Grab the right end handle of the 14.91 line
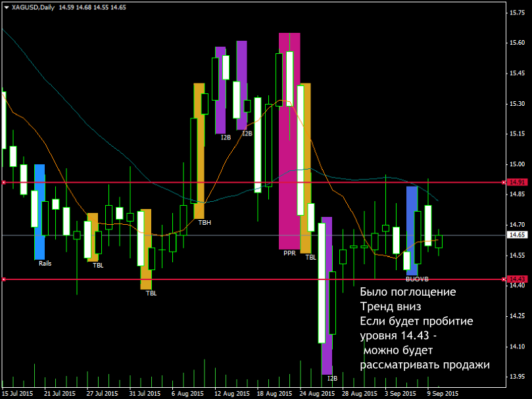This screenshot has height=399, width=532. [x=504, y=183]
